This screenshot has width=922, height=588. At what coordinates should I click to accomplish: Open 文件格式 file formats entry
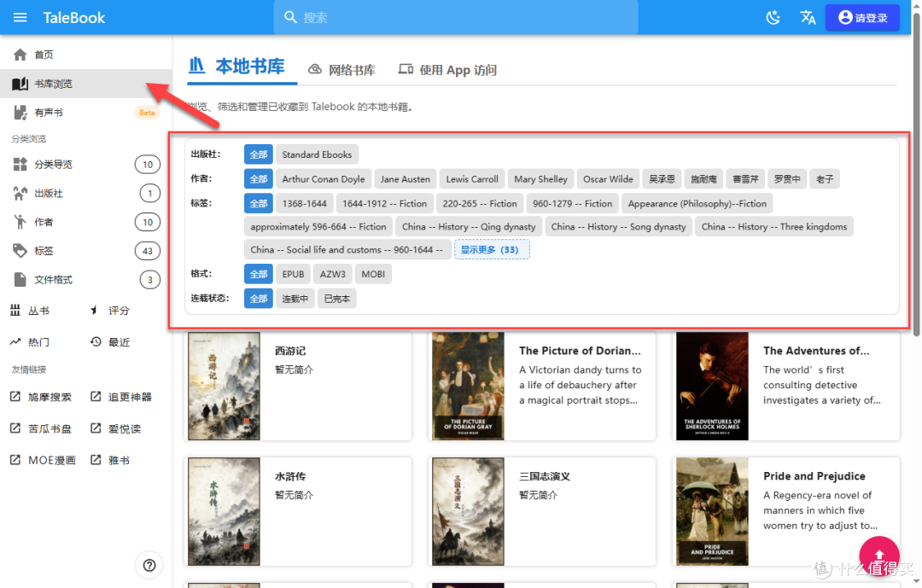86,279
